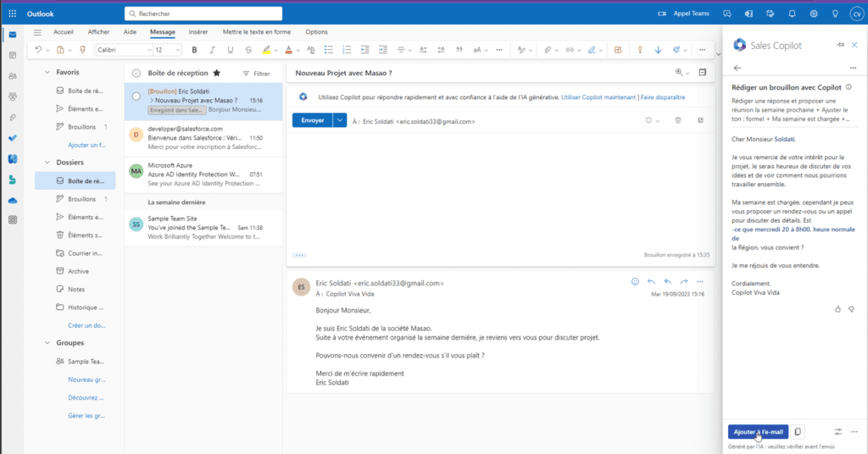Open the Calendar icon in left rail
Viewport: 868px width, 454px height.
13,55
